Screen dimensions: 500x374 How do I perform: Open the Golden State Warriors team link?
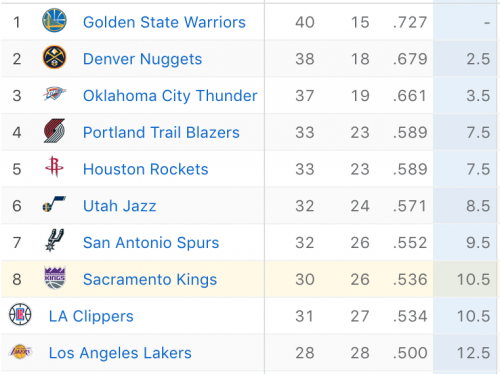coord(164,22)
